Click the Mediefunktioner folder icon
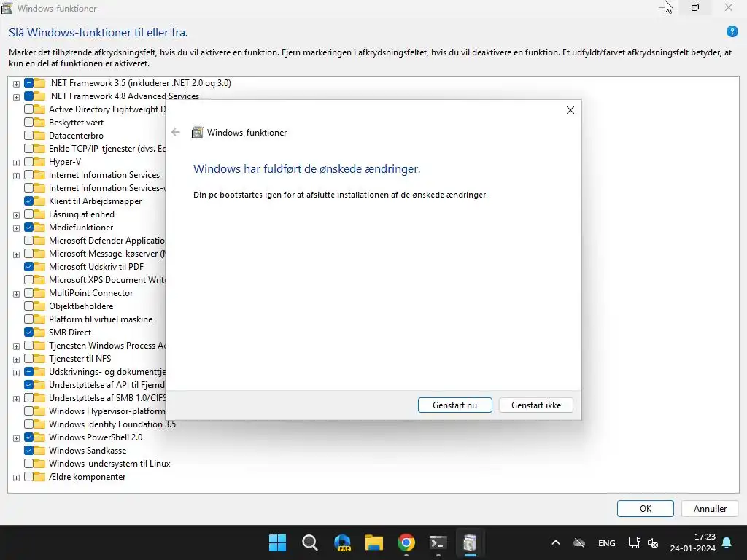The width and height of the screenshot is (747, 560). tap(40, 227)
